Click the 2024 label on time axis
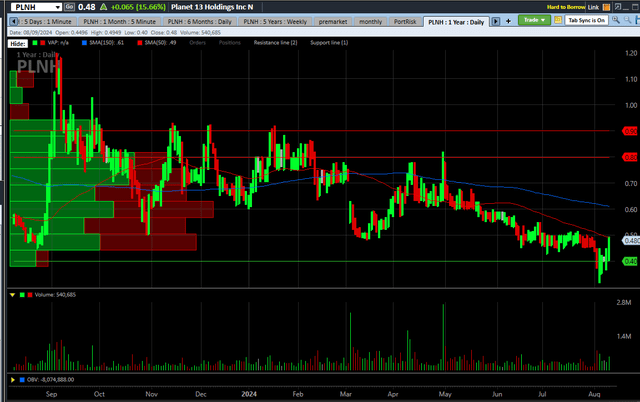The height and width of the screenshot is (402, 640). click(x=249, y=394)
